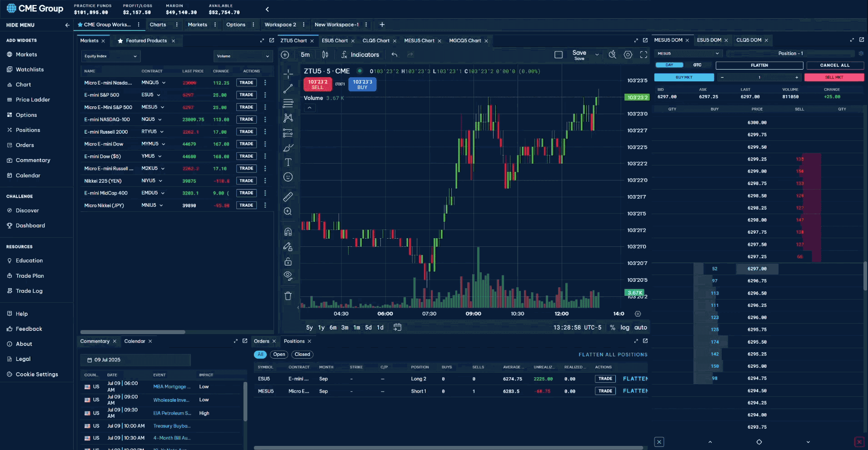Image resolution: width=868 pixels, height=450 pixels.
Task: Activate the magnet mode tool
Action: [x=288, y=232]
